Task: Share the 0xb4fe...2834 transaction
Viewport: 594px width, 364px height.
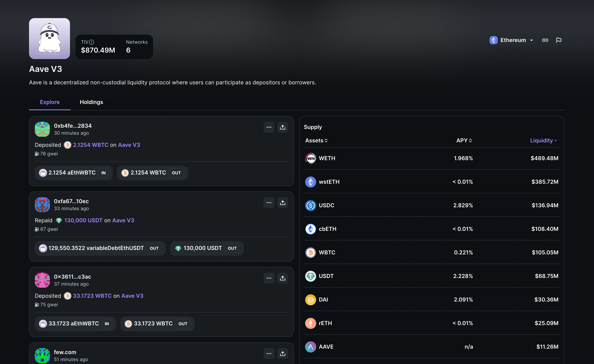Action: (282, 127)
